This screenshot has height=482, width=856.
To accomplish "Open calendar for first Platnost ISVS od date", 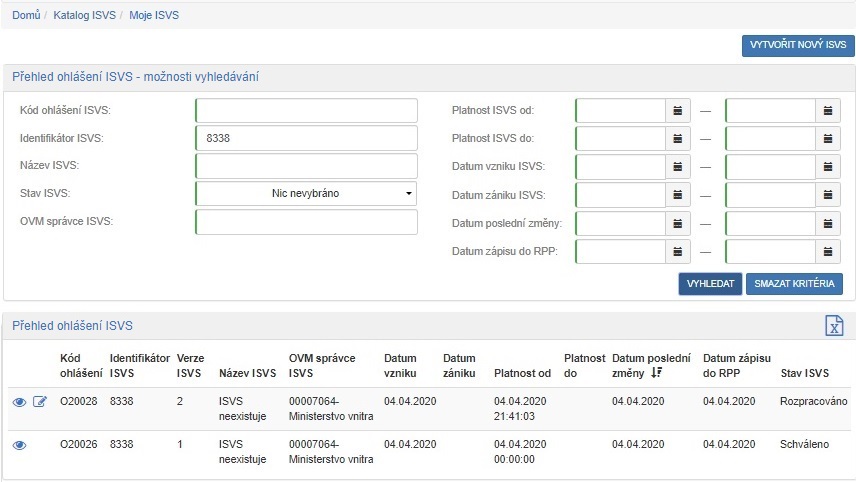I will point(678,110).
